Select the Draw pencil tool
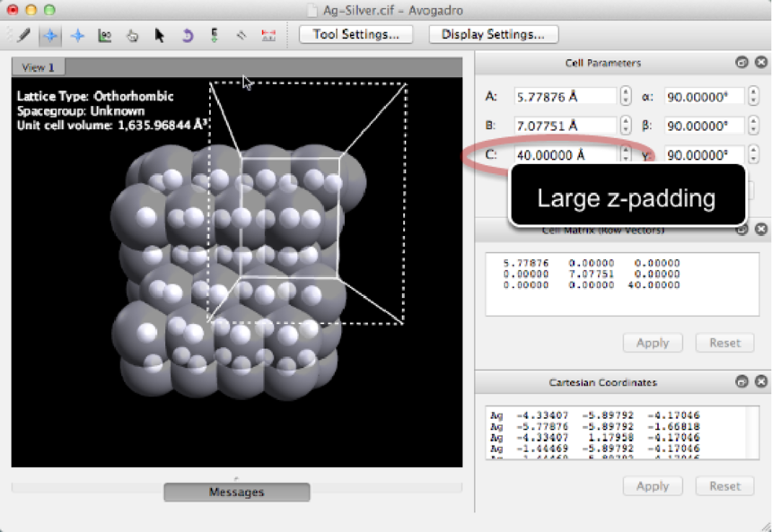Screen dimensions: 772x532 point(23,35)
